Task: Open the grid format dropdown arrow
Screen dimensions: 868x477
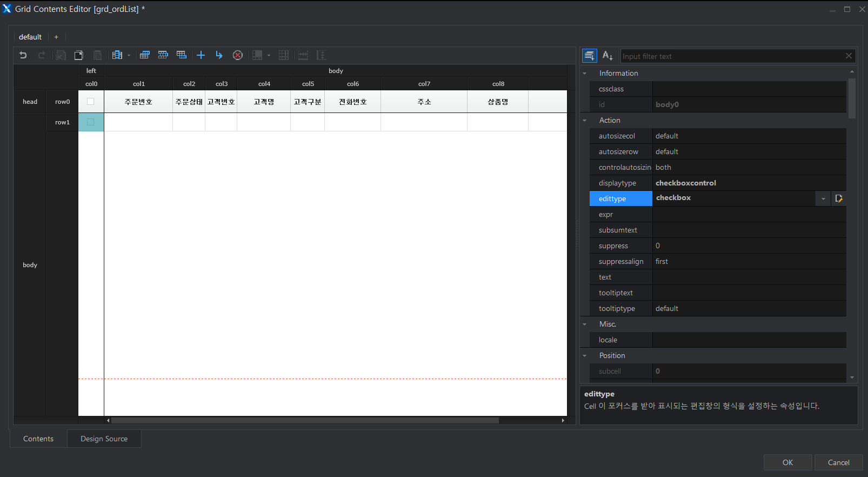Action: coord(129,55)
